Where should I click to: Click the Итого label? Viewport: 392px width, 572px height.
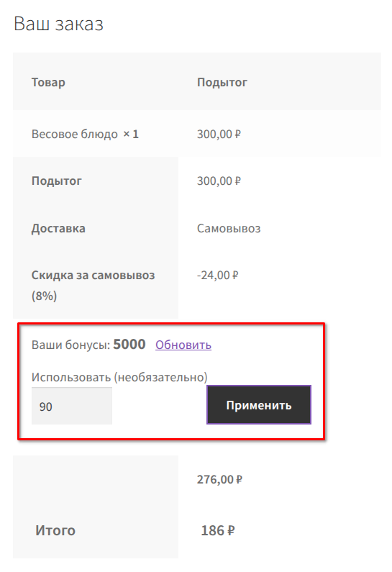[x=55, y=530]
